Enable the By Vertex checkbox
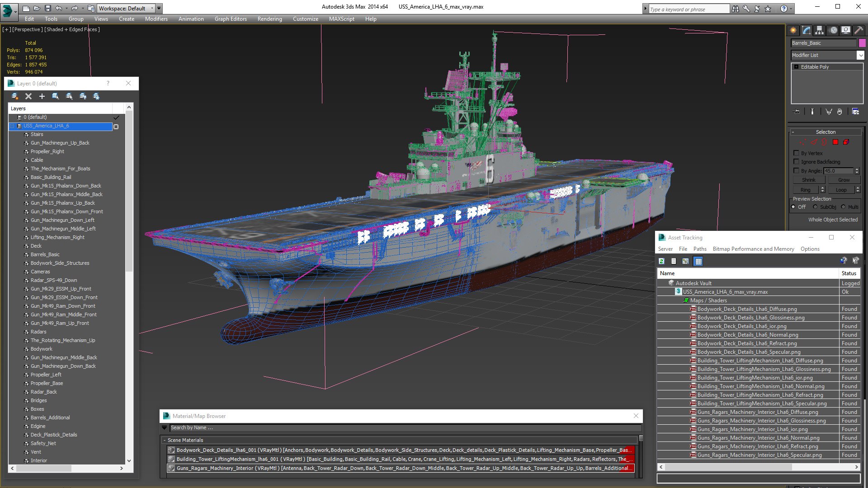This screenshot has height=488, width=868. [797, 153]
